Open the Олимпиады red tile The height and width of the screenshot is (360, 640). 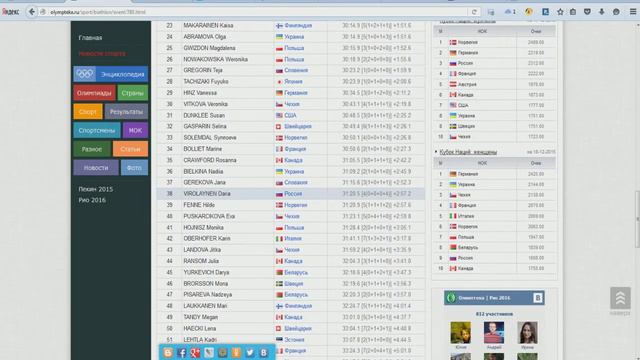94,93
